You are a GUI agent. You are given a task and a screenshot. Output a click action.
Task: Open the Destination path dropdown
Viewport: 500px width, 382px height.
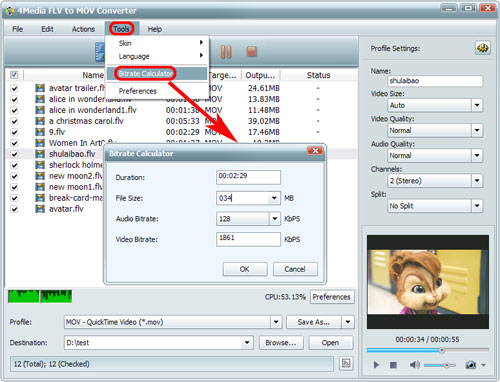(x=247, y=343)
